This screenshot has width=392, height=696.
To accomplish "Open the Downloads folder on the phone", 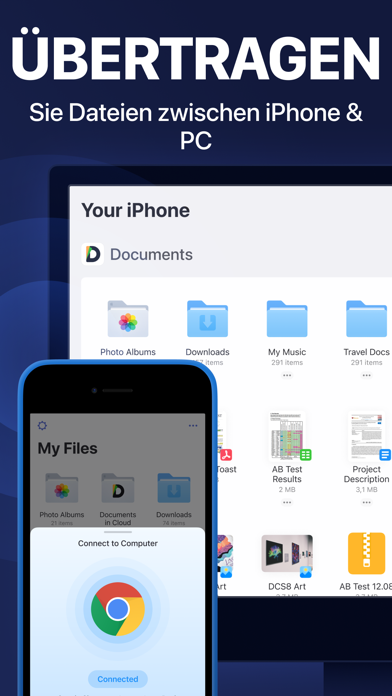I will tap(174, 488).
